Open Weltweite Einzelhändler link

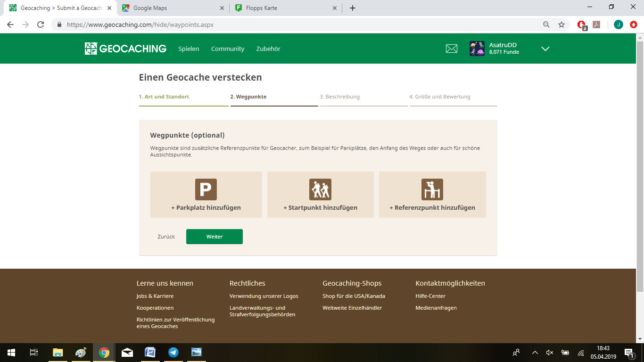pyautogui.click(x=352, y=308)
